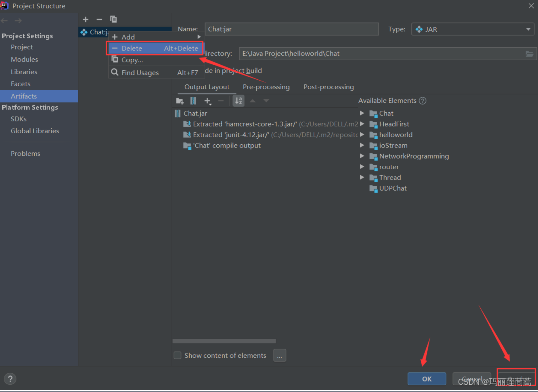Open SDKs platform settings
Viewport: 538px width, 392px height.
coord(19,119)
